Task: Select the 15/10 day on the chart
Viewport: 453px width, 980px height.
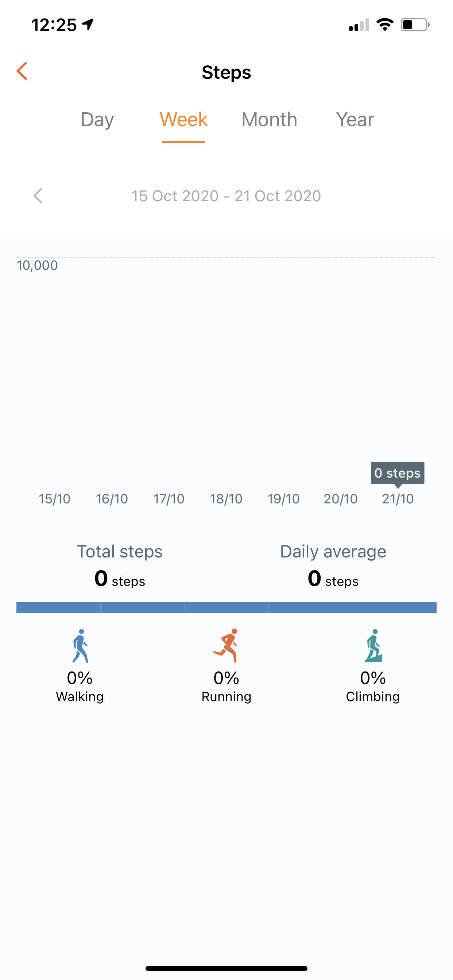Action: click(54, 499)
